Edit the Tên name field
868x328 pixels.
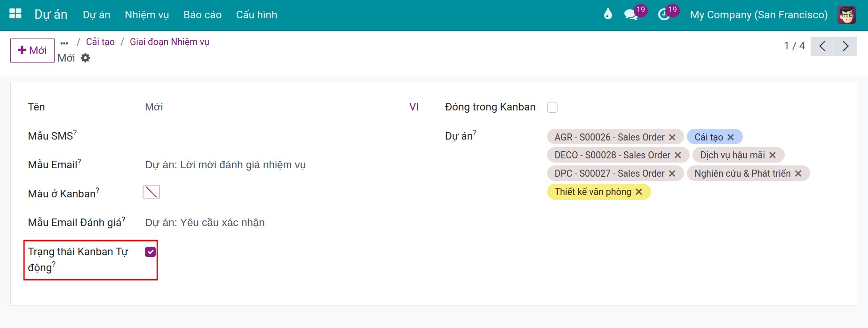pyautogui.click(x=275, y=107)
